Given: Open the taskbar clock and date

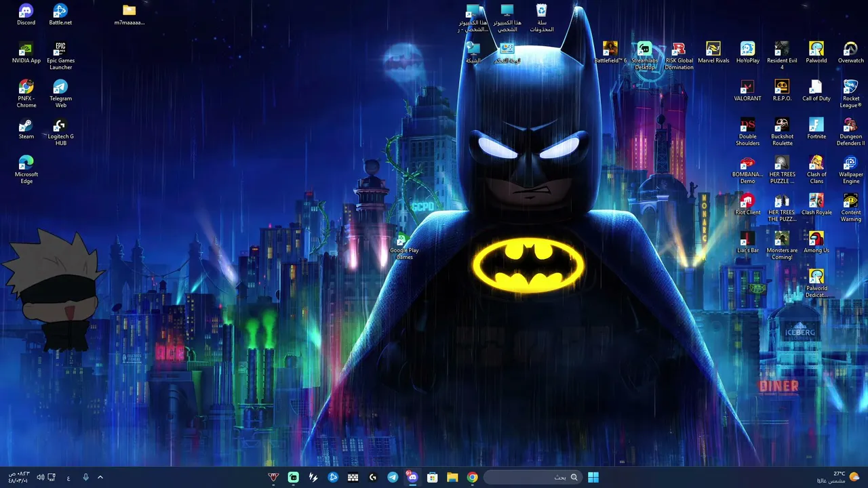Looking at the screenshot, I should 18,477.
